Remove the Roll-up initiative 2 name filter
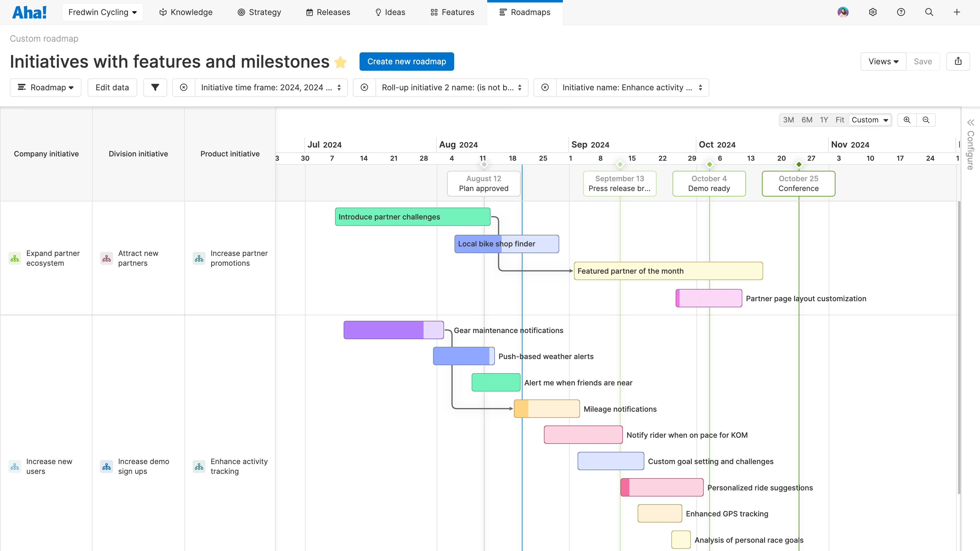 point(364,88)
